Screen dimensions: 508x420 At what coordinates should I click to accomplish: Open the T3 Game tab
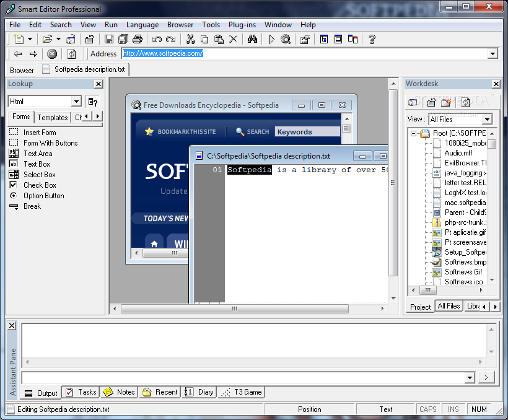[x=242, y=392]
